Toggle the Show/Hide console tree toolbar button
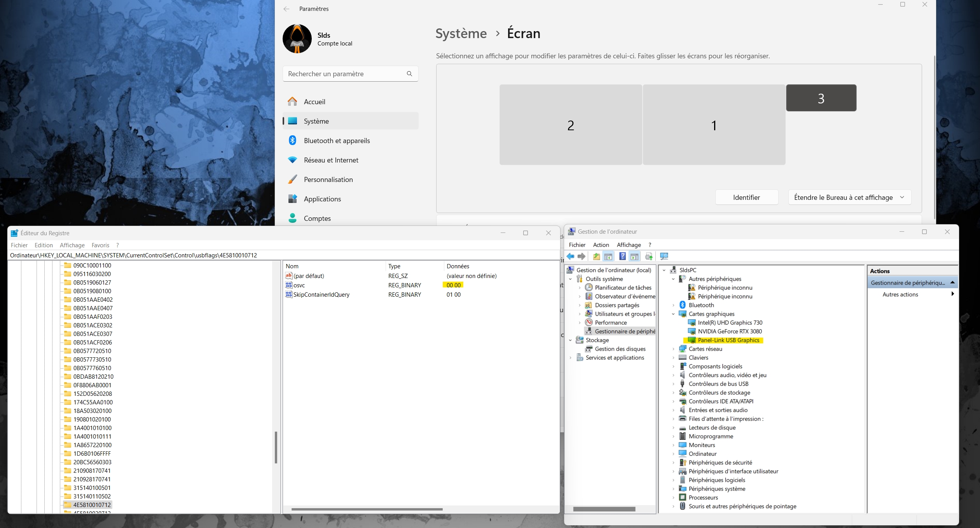The height and width of the screenshot is (528, 980). tap(608, 256)
